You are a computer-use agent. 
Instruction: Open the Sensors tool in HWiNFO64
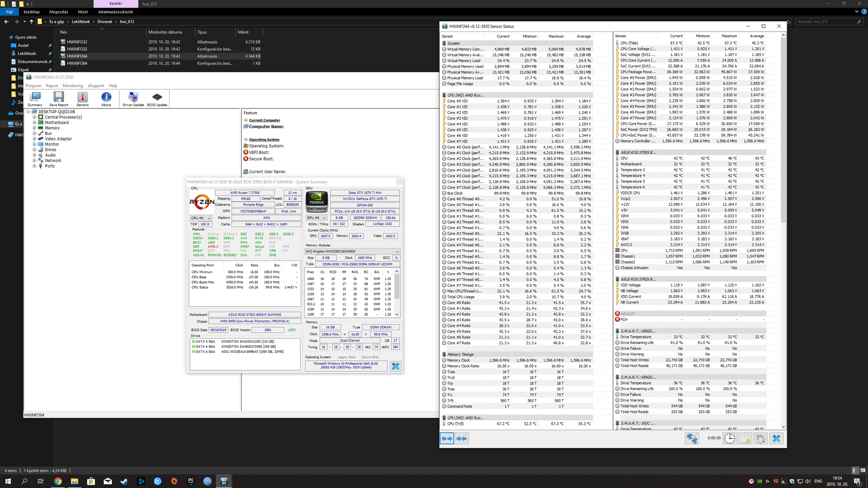83,99
